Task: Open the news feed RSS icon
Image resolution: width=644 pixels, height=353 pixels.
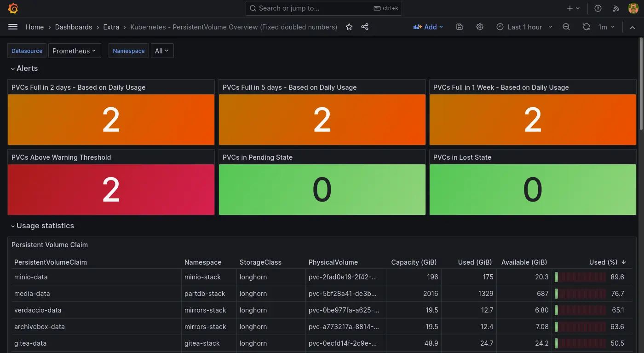Action: click(x=616, y=8)
